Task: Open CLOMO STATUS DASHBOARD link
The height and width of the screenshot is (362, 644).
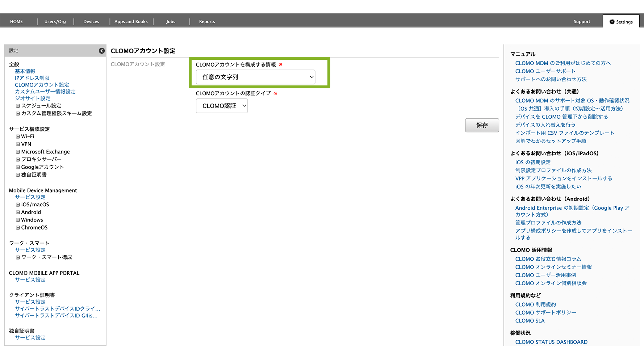Action: click(x=551, y=342)
